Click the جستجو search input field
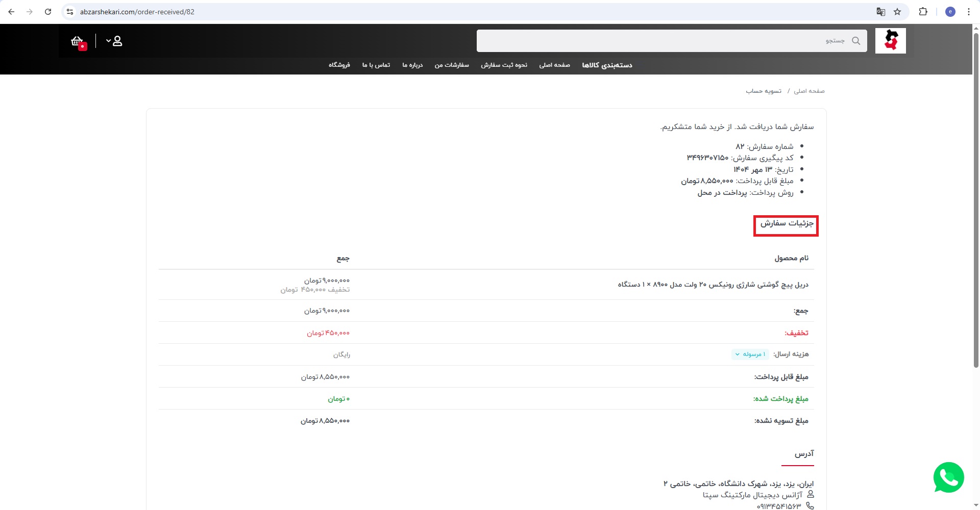 pyautogui.click(x=664, y=41)
